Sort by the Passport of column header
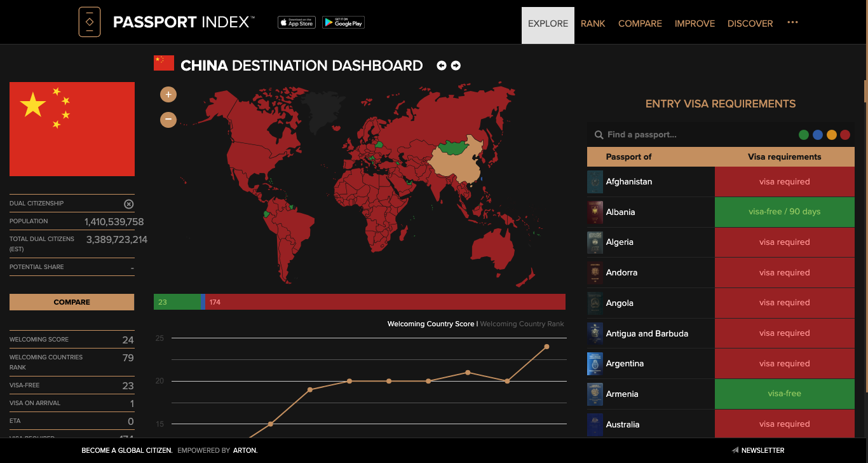 tap(628, 156)
